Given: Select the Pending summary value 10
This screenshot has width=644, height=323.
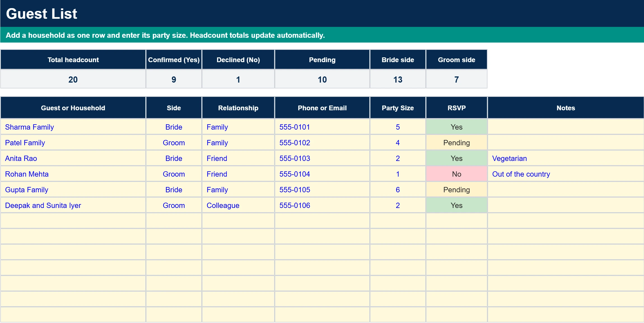Looking at the screenshot, I should [322, 79].
